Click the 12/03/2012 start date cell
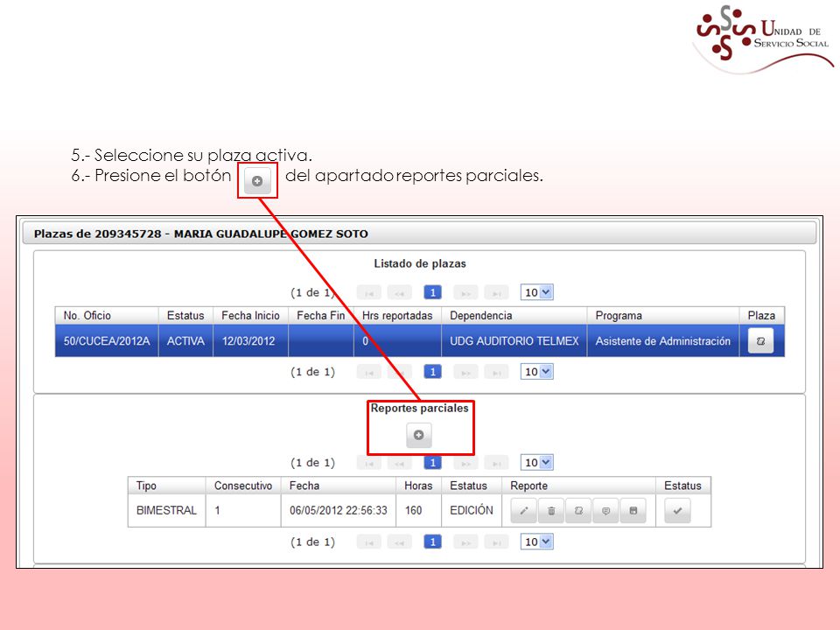The height and width of the screenshot is (630, 840). click(x=251, y=340)
